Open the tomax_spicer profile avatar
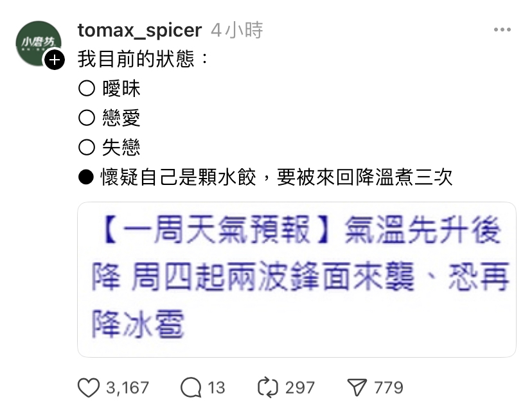The image size is (532, 411). [x=39, y=44]
